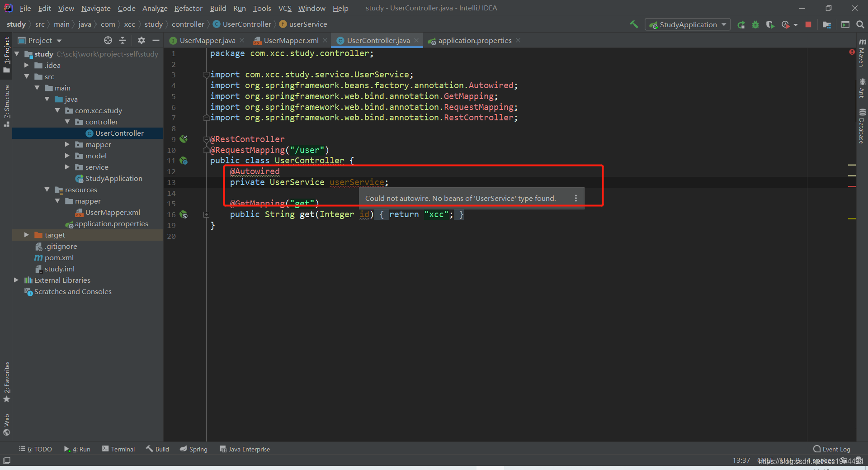868x470 pixels.
Task: Open the Maven tool window
Action: tap(862, 52)
